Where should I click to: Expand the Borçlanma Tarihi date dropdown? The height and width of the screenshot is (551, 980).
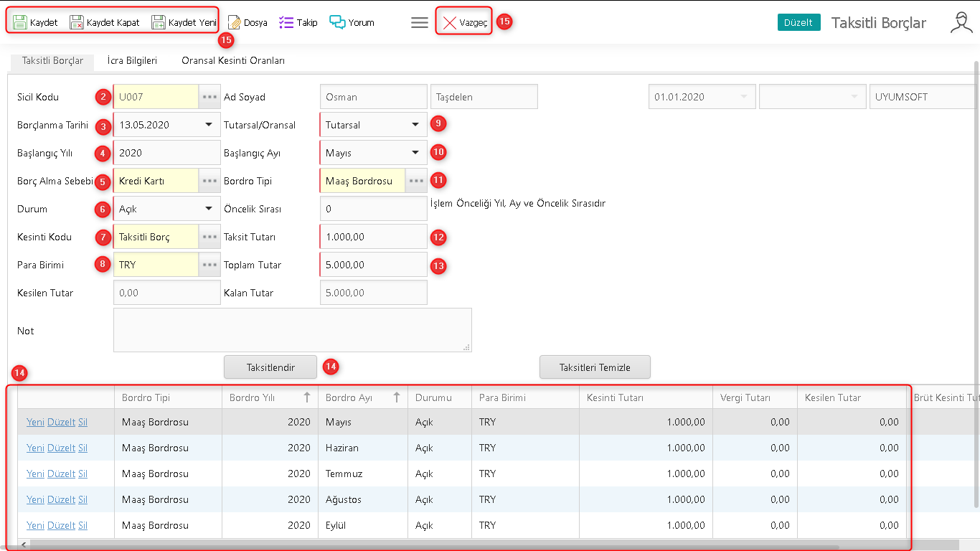click(x=208, y=125)
